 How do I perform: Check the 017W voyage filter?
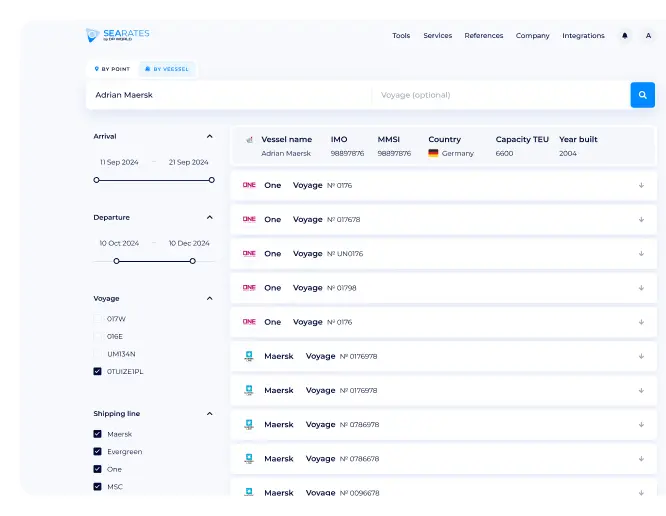pos(97,319)
